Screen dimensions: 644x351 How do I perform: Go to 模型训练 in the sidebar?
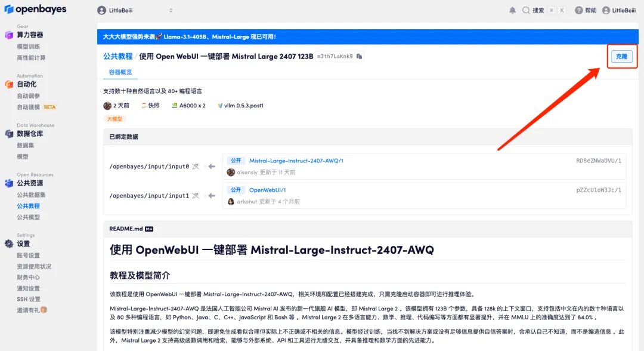tap(29, 47)
